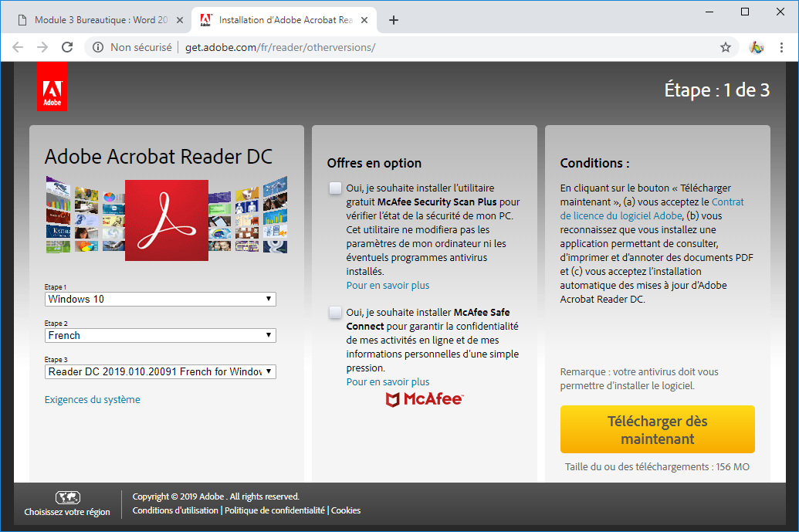Screen dimensions: 799x532
Task: Open the French language dropdown
Action: 161,335
